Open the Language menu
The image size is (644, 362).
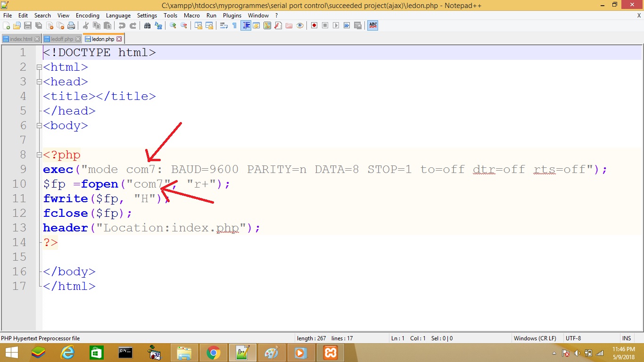[118, 16]
